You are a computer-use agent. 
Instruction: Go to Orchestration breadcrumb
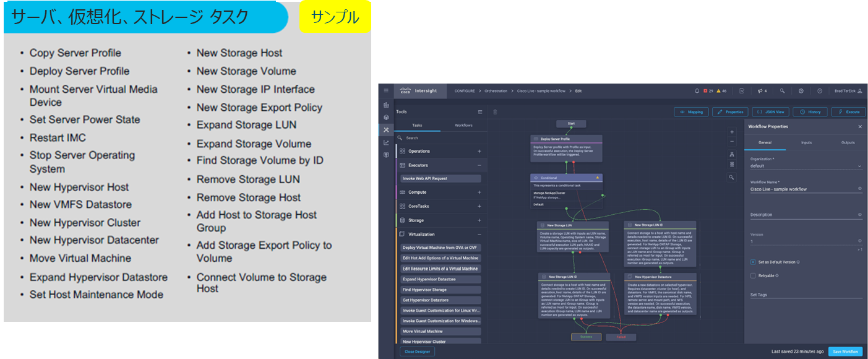point(496,91)
